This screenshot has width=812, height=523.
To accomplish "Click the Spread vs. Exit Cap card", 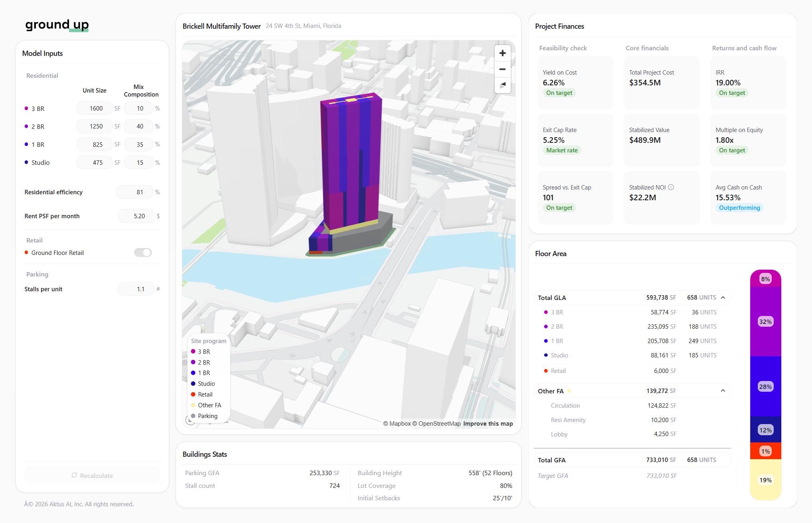I will pyautogui.click(x=575, y=197).
